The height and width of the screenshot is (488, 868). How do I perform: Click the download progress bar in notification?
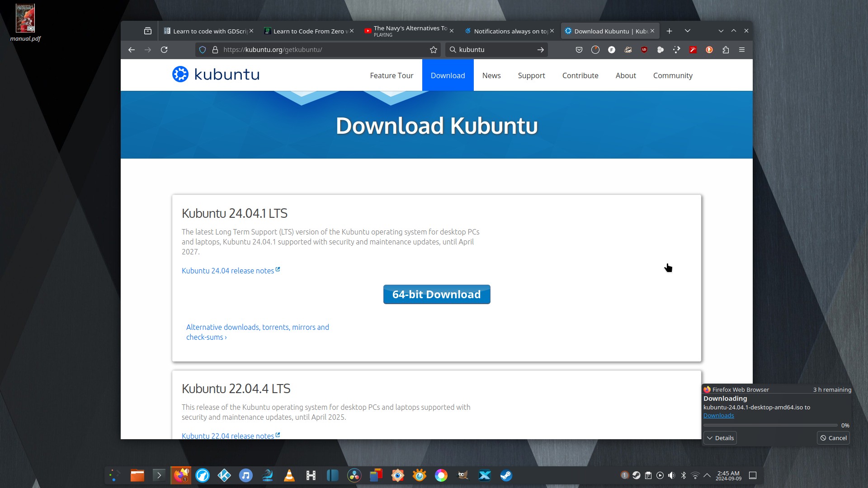point(770,425)
